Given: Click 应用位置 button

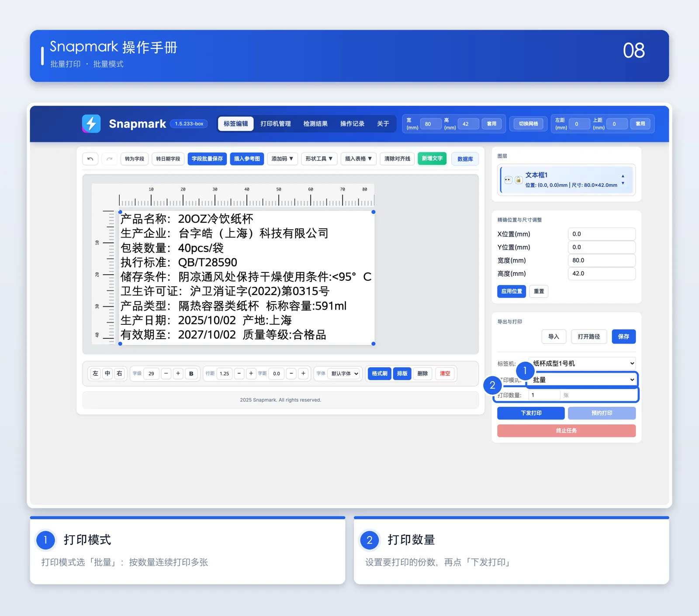Looking at the screenshot, I should click(512, 291).
